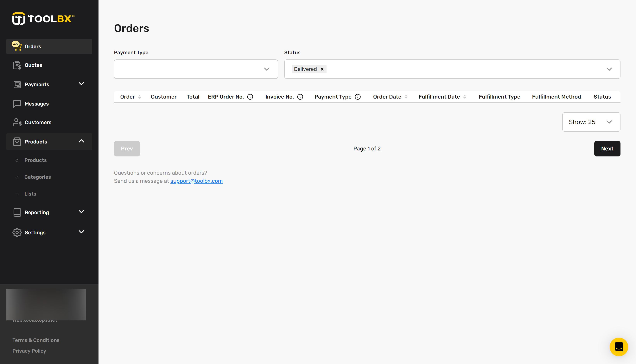Image resolution: width=636 pixels, height=364 pixels.
Task: Click the Payments icon in sidebar
Action: click(x=17, y=84)
